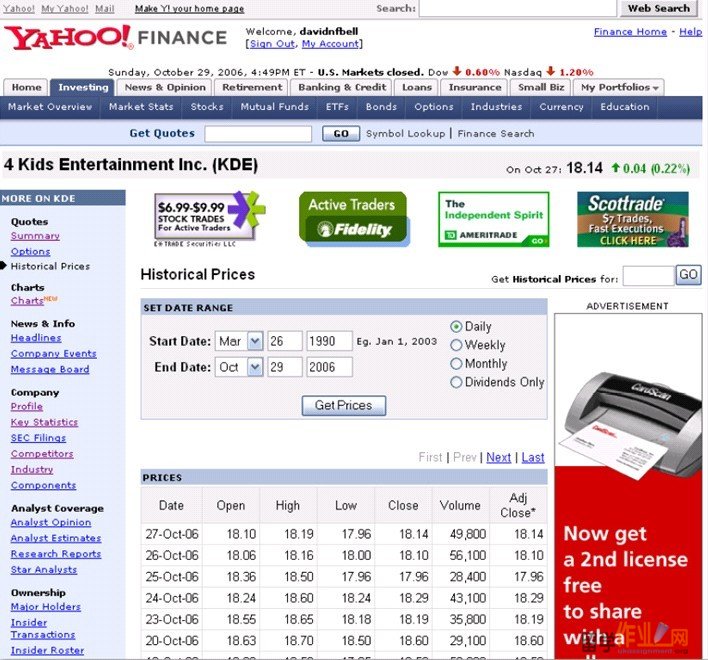The image size is (708, 660).
Task: Open the Stocks submenu item
Action: point(207,107)
